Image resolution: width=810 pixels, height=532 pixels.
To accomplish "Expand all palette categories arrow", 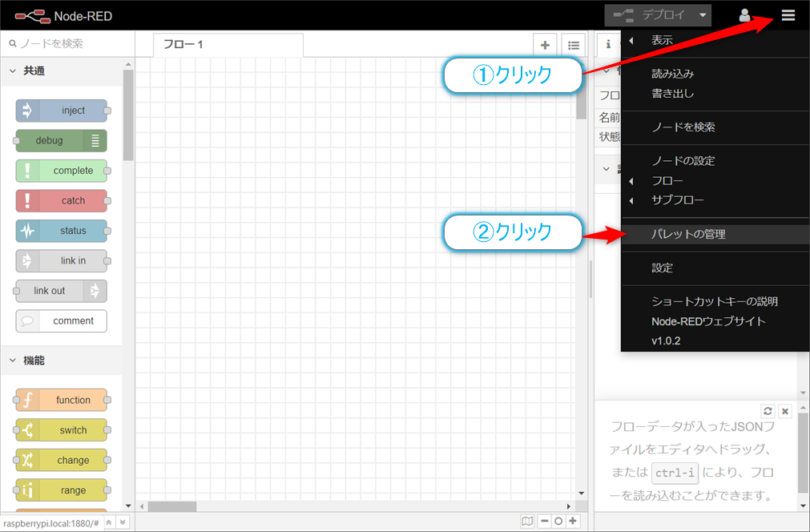I will pyautogui.click(x=123, y=522).
